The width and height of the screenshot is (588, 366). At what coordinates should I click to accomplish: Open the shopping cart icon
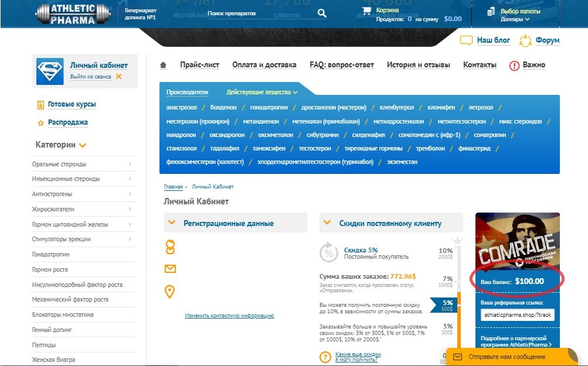pos(367,10)
